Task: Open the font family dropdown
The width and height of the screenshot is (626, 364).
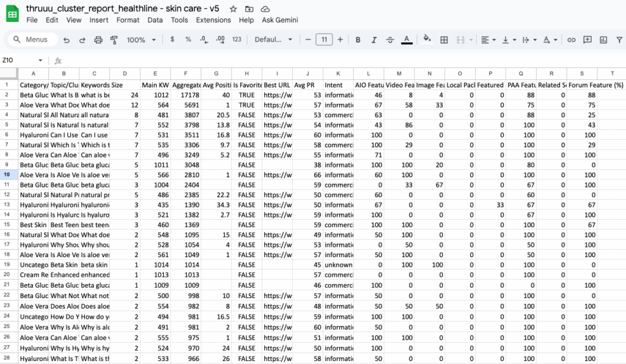Action: tap(273, 40)
